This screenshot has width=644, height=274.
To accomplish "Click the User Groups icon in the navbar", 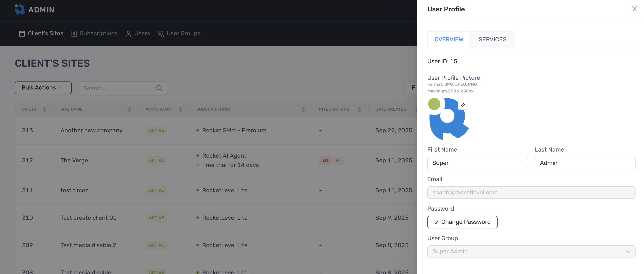I will click(161, 33).
